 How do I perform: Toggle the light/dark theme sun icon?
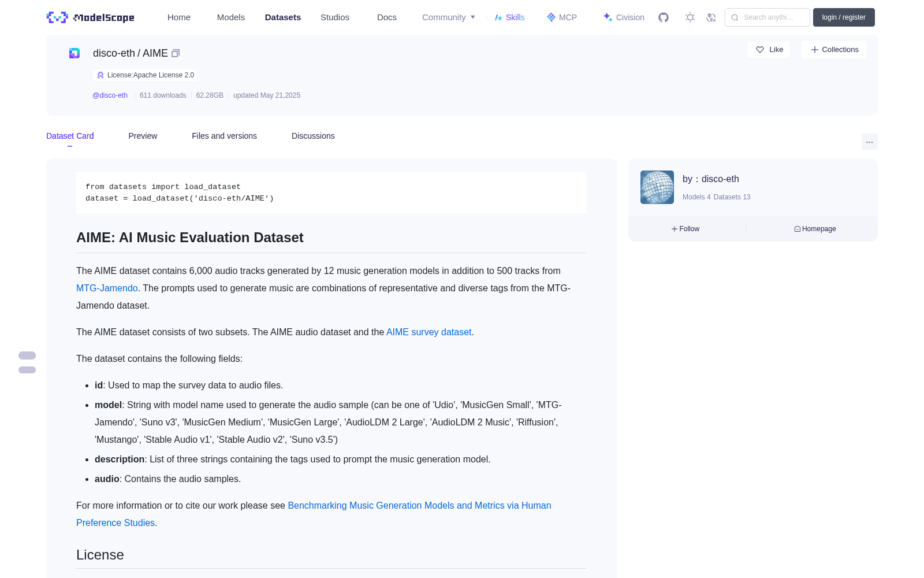pyautogui.click(x=690, y=17)
